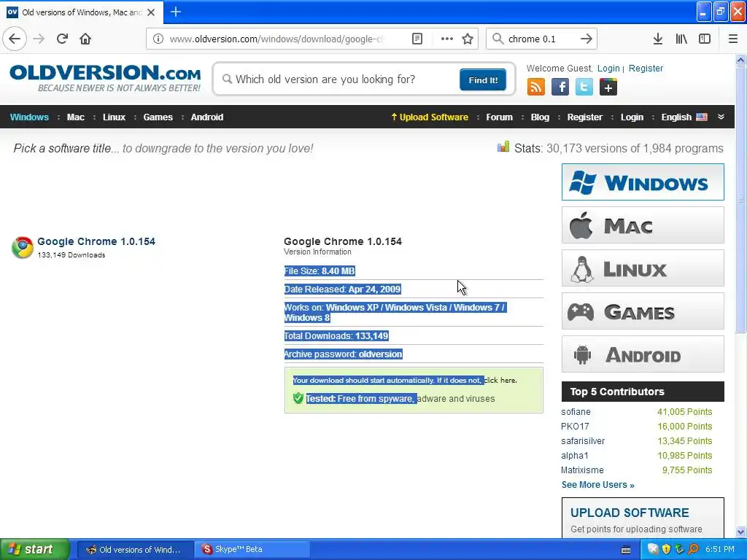
Task: Click the magnifier icon in system tray
Action: (693, 550)
